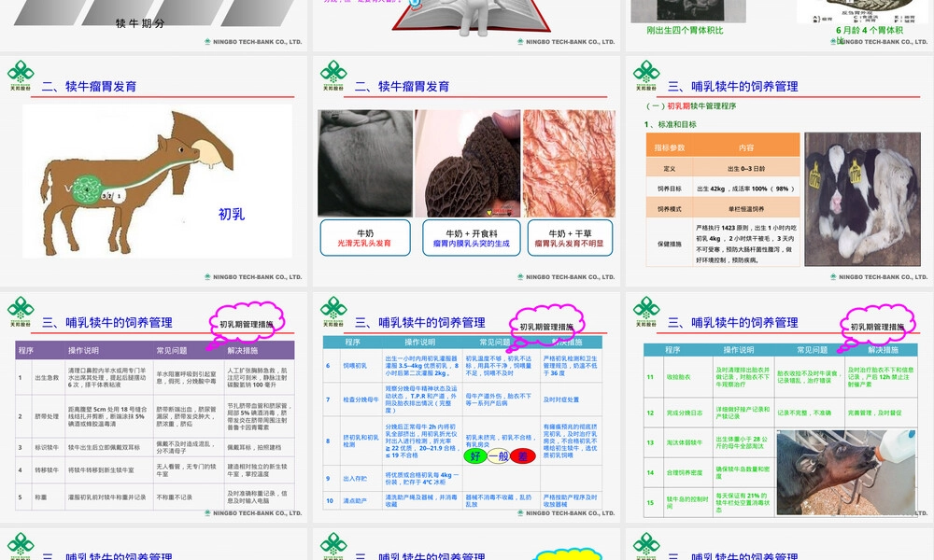Click the 牛奶 + 开食料 box
The width and height of the screenshot is (934, 560).
pyautogui.click(x=471, y=238)
